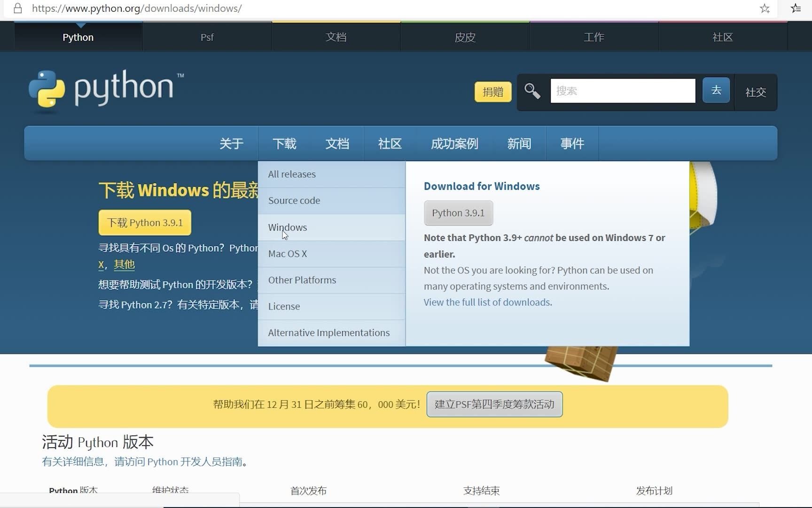Click the 去 search submit button
This screenshot has width=812, height=508.
pos(716,90)
